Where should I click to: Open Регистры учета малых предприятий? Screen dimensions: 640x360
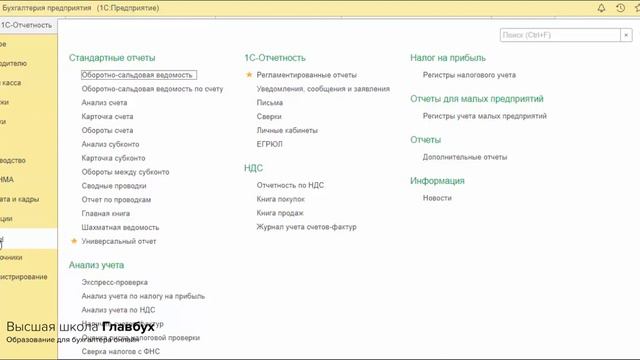pos(484,116)
